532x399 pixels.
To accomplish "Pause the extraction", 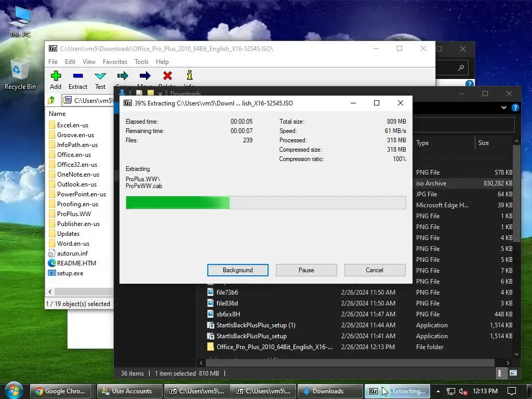I will pyautogui.click(x=307, y=270).
